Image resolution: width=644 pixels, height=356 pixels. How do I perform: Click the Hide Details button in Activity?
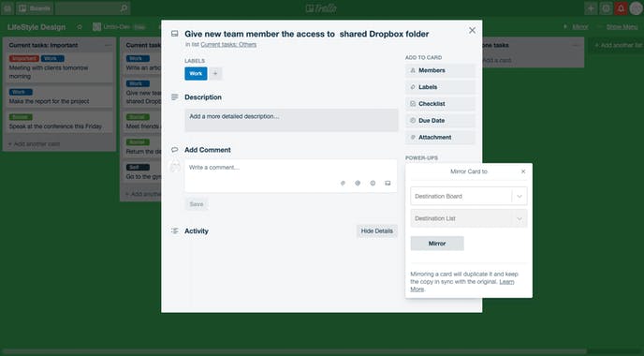tap(376, 231)
